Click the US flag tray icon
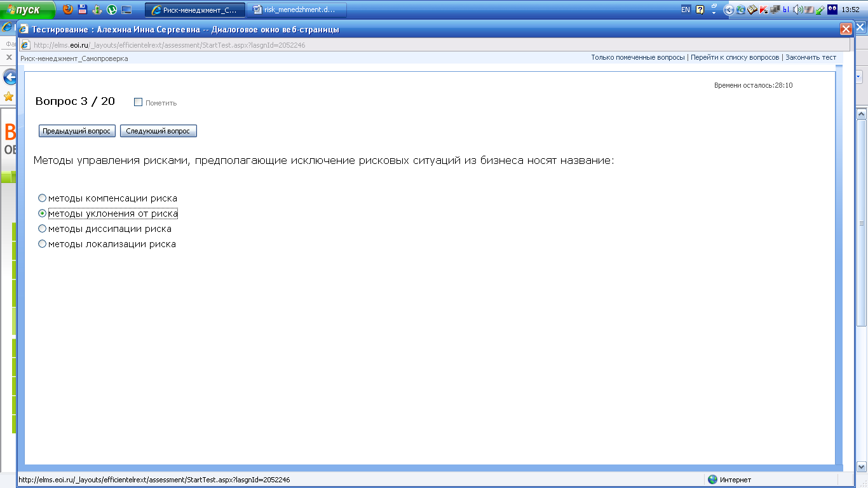 click(809, 10)
